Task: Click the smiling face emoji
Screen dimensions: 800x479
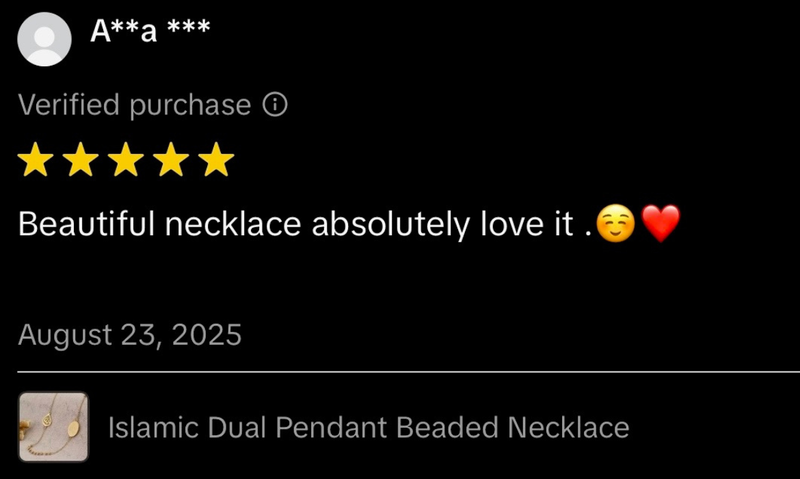Action: tap(616, 223)
